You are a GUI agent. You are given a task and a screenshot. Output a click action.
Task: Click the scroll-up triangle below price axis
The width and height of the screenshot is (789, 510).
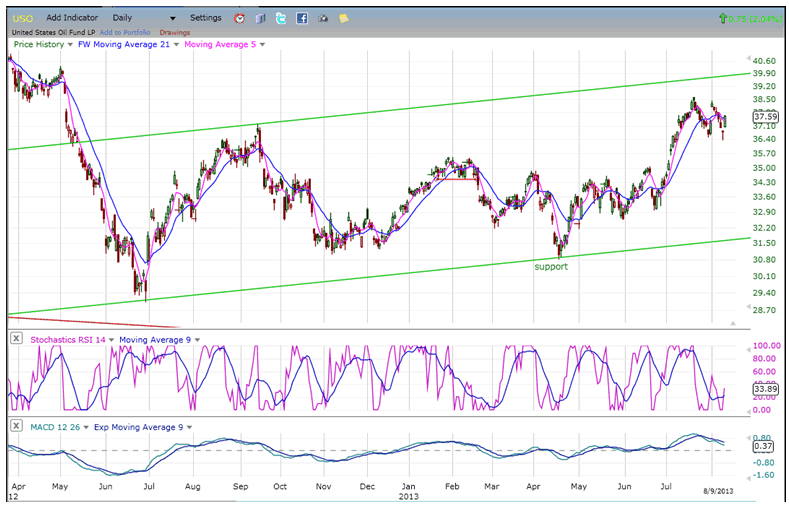(x=734, y=323)
